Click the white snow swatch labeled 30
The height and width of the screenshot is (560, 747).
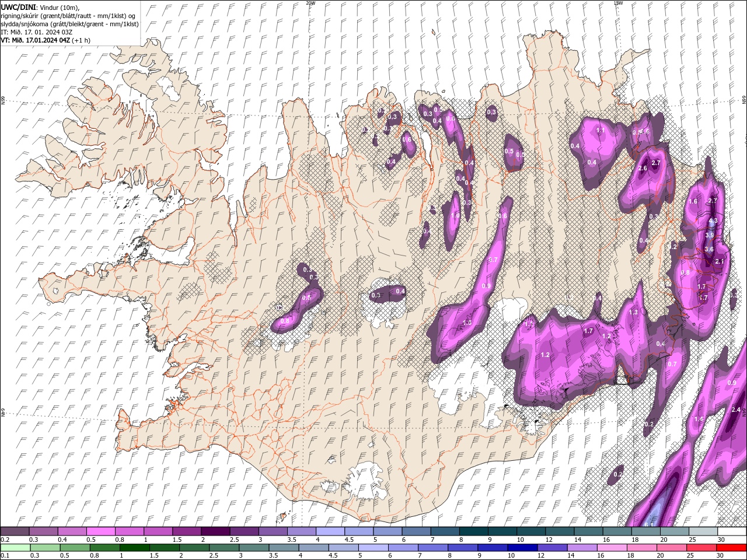(x=732, y=531)
